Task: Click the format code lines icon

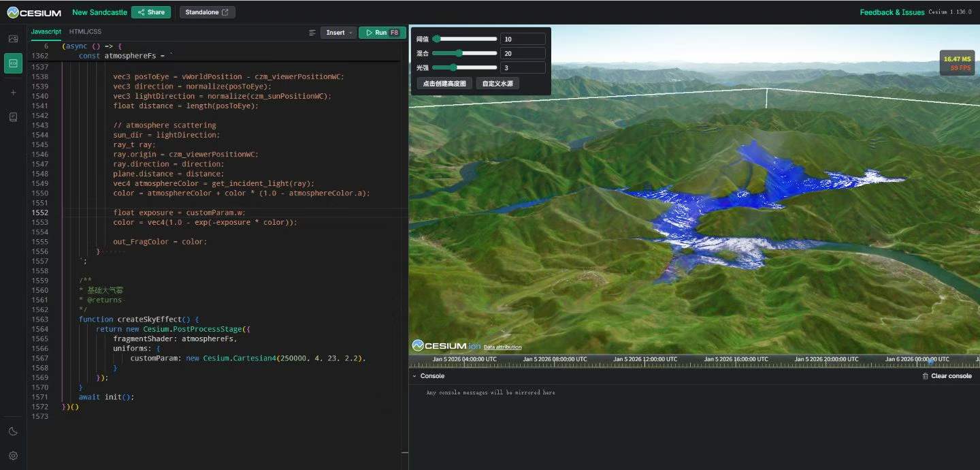Action: [x=312, y=33]
